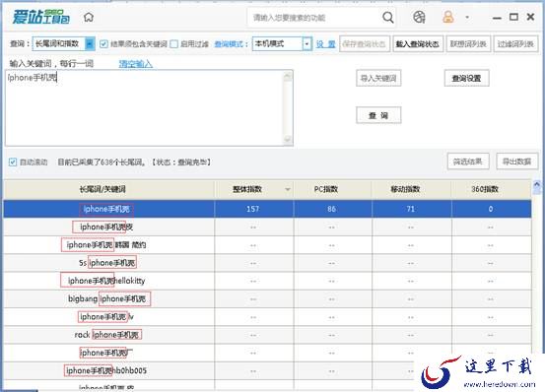Click the keyword textarea scroll-down arrow
Viewport: 545px width, 392px height.
point(288,139)
